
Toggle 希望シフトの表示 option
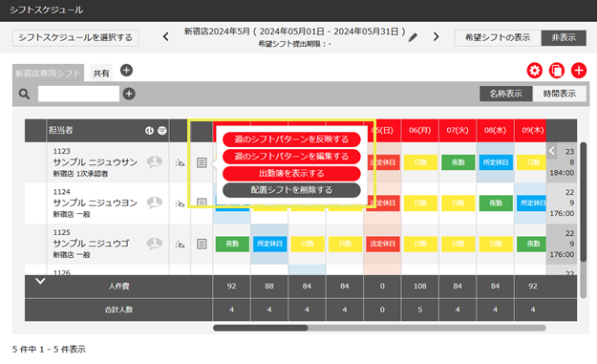tap(498, 37)
